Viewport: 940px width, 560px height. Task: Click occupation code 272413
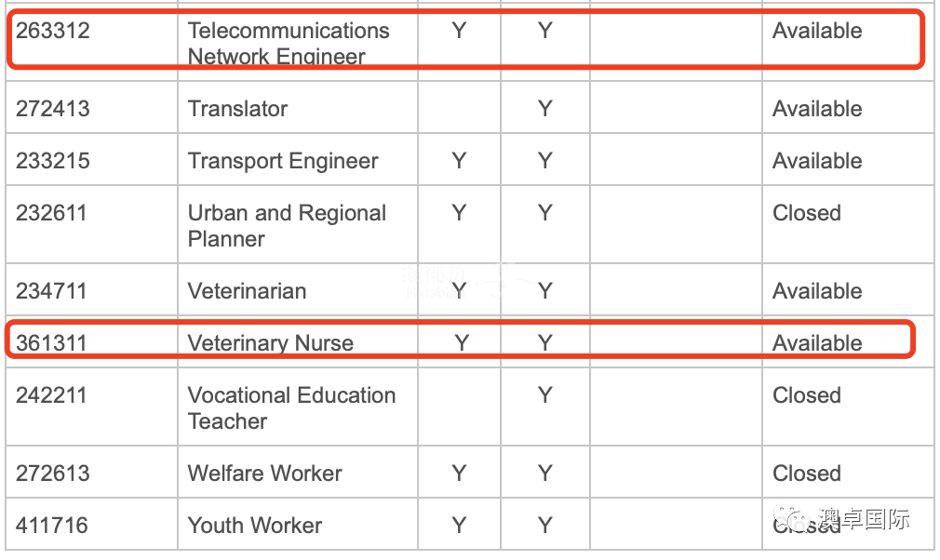pos(53,109)
